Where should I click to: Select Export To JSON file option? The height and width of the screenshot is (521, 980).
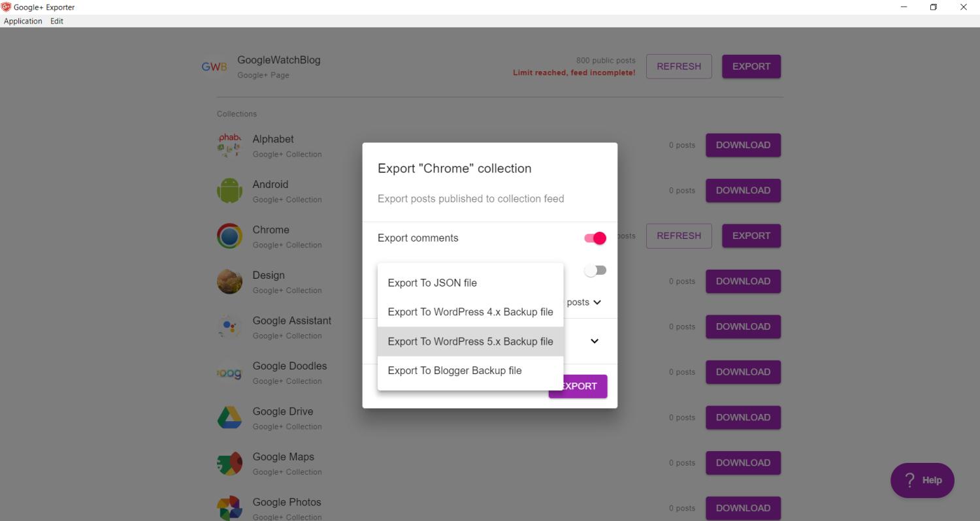coord(432,283)
